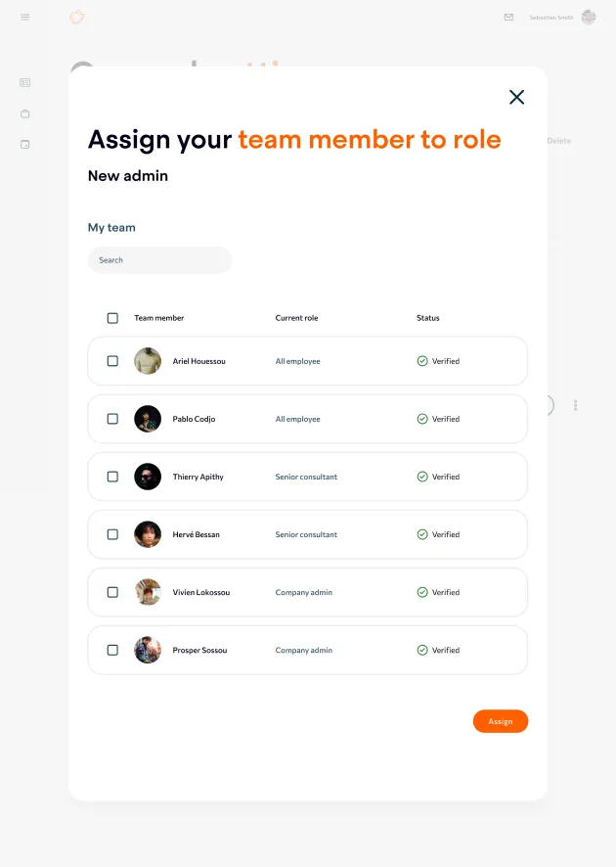Screen dimensions: 616x867
Task: Open the sidebar briefcase icon
Action: 24,114
